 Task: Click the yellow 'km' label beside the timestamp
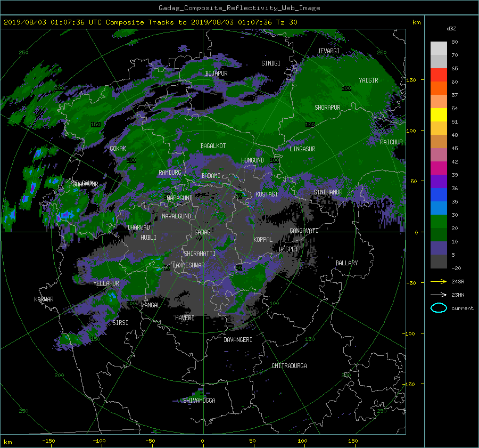(x=416, y=22)
